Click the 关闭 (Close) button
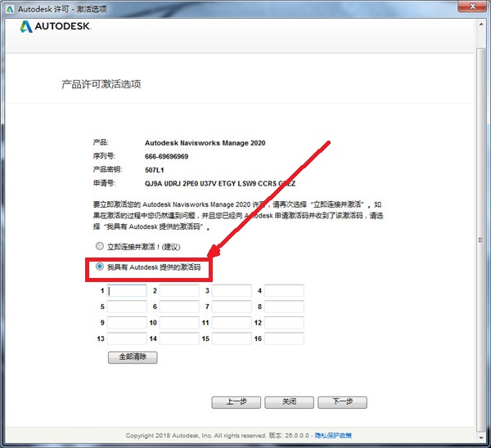 [289, 402]
